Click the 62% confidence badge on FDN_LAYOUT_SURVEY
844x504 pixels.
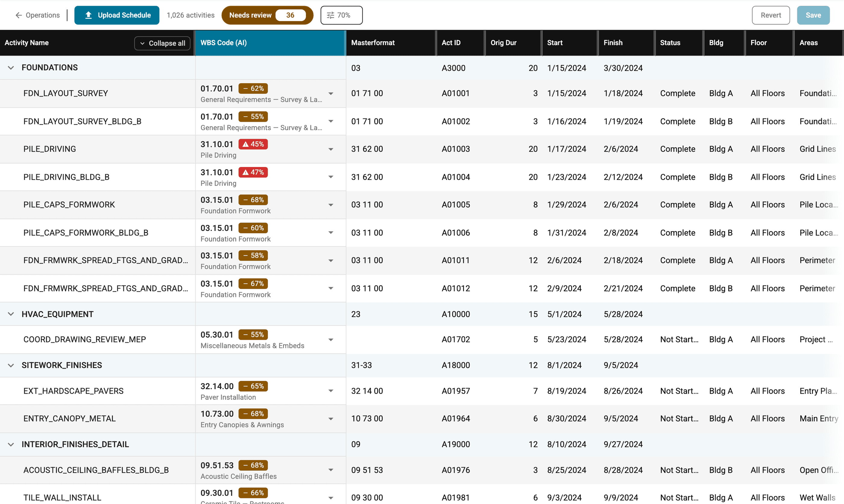click(x=253, y=88)
